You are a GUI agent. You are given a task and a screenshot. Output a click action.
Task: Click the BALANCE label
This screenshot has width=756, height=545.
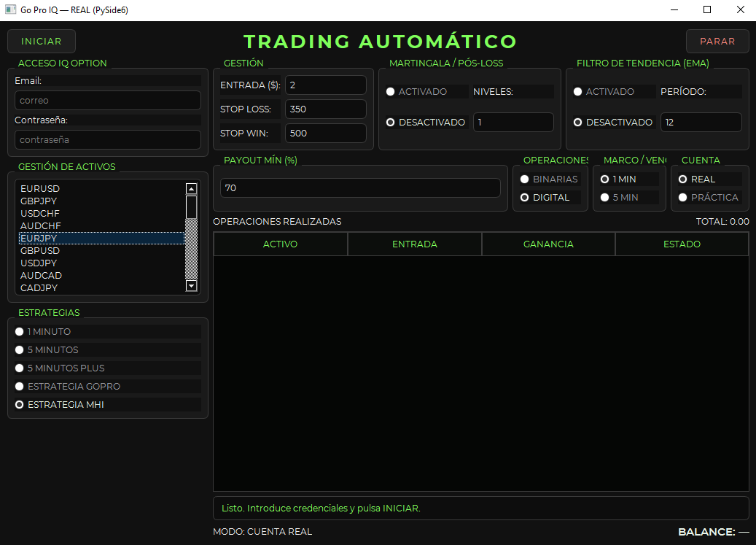[x=714, y=532]
